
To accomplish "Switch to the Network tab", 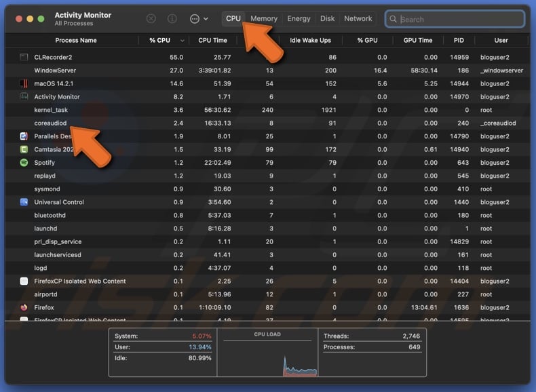I will click(x=358, y=18).
